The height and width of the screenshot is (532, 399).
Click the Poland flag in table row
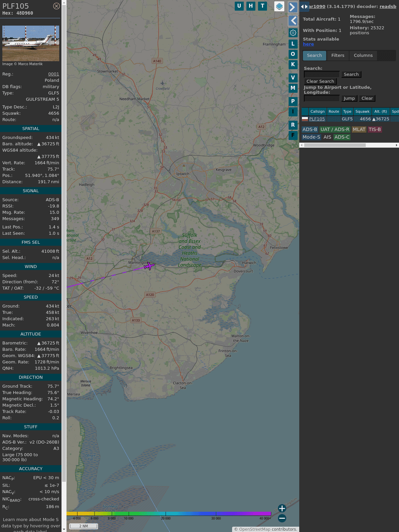(305, 119)
